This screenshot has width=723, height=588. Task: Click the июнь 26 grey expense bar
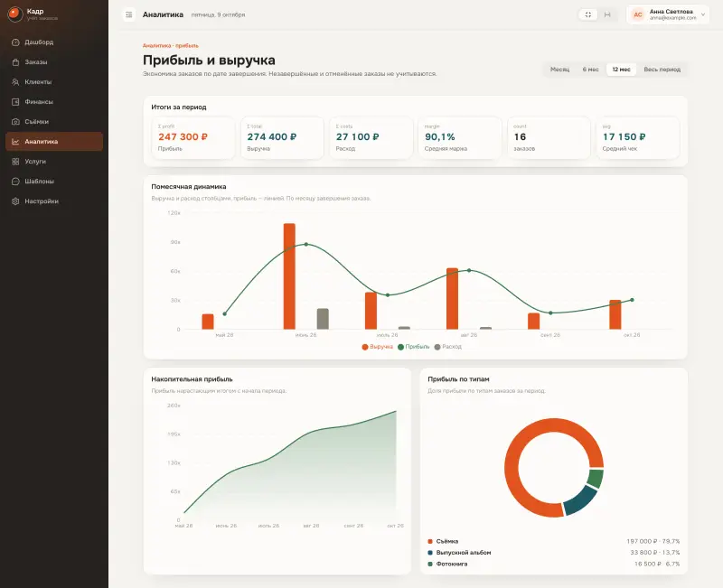pyautogui.click(x=323, y=319)
